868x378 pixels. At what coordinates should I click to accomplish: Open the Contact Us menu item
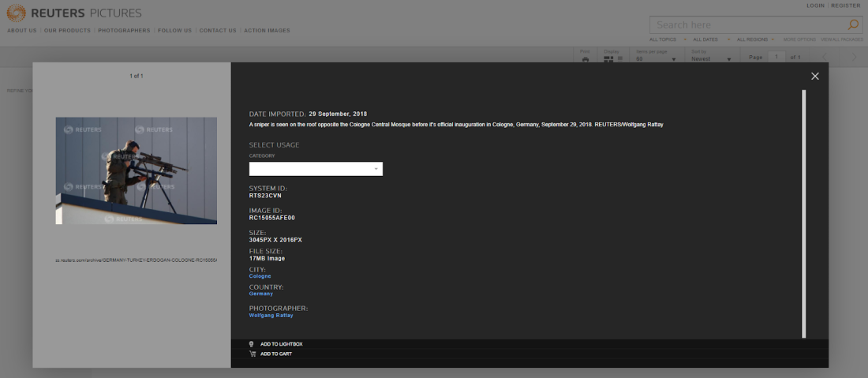tap(218, 31)
